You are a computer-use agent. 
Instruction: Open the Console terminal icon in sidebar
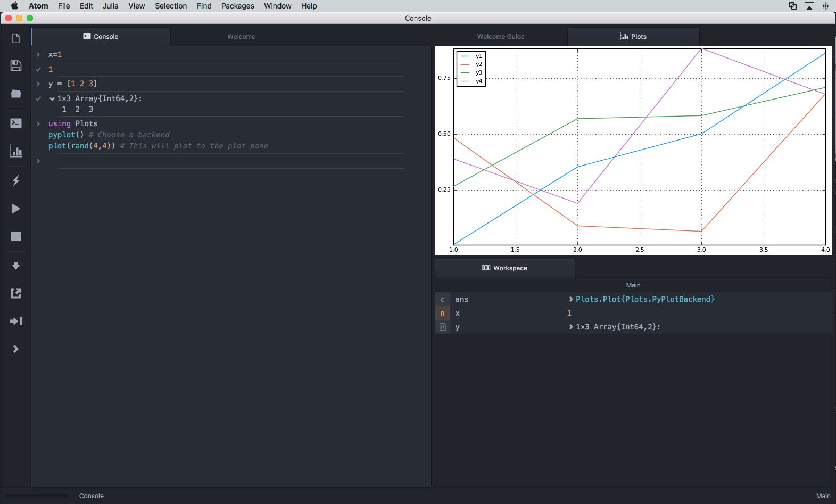click(x=16, y=123)
